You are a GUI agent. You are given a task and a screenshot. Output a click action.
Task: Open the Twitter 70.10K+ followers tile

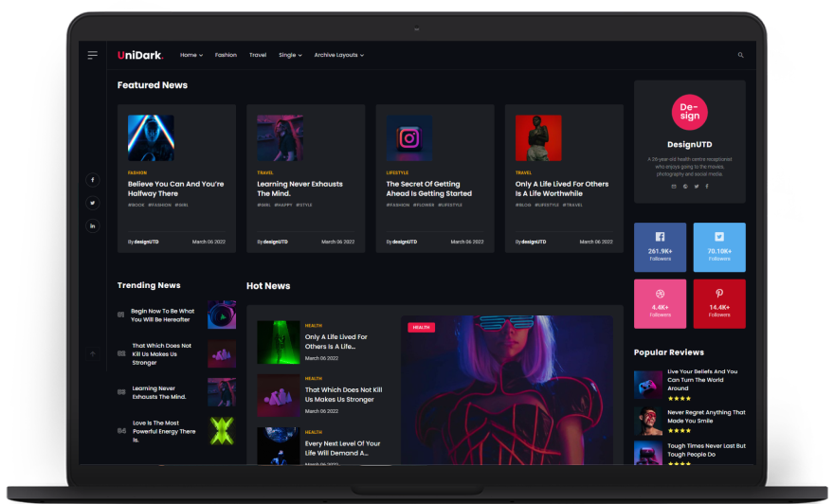click(x=719, y=247)
